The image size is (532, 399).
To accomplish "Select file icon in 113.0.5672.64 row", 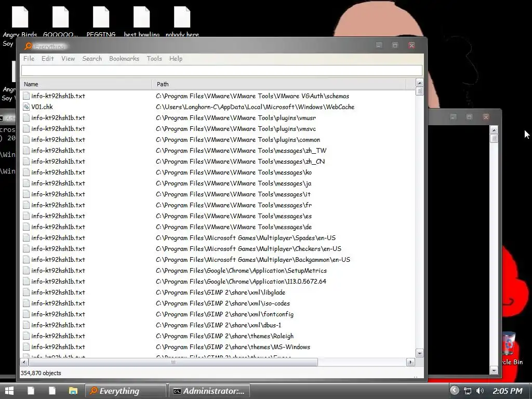I will pyautogui.click(x=26, y=281).
